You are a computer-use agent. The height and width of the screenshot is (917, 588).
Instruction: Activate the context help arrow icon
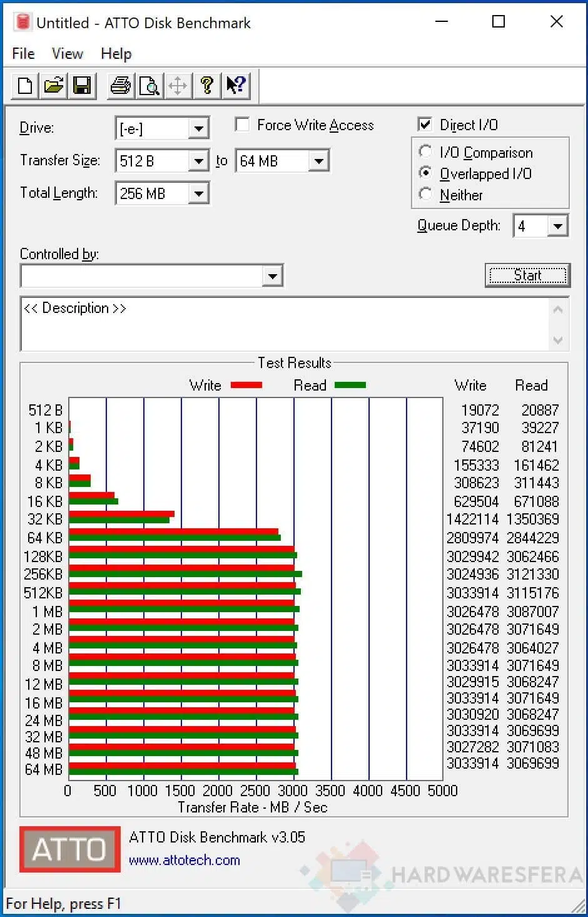coord(236,85)
